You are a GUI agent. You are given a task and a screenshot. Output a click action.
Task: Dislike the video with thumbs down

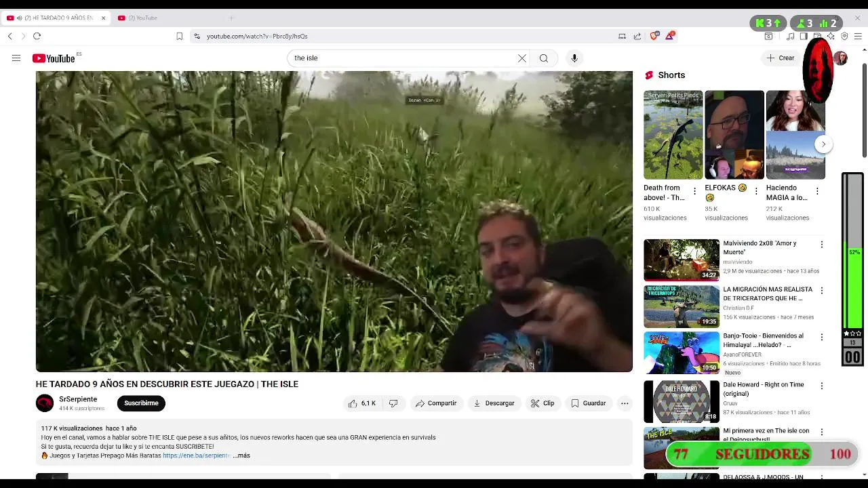coord(393,403)
